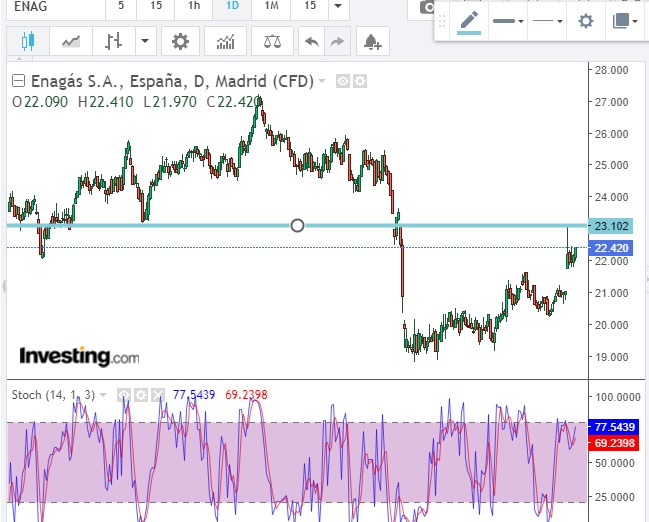Redo the chart action
649x522 pixels.
(x=337, y=41)
